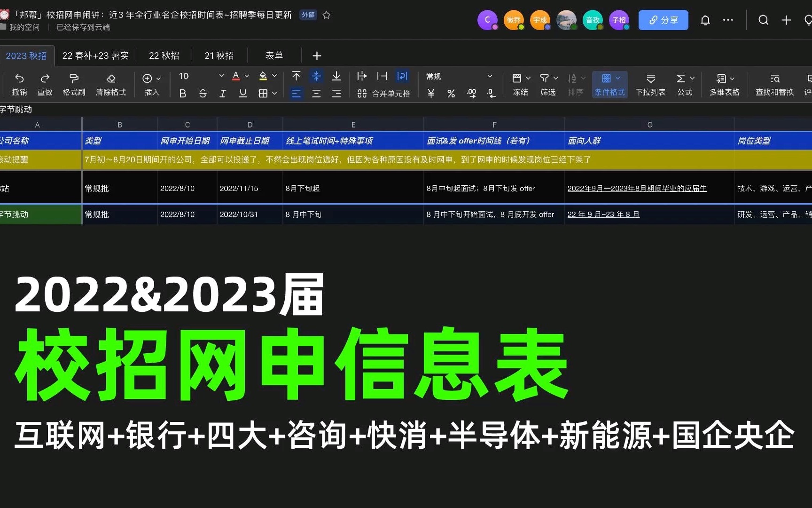This screenshot has height=508, width=812.
Task: Click the 外部 external tag
Action: pos(308,15)
